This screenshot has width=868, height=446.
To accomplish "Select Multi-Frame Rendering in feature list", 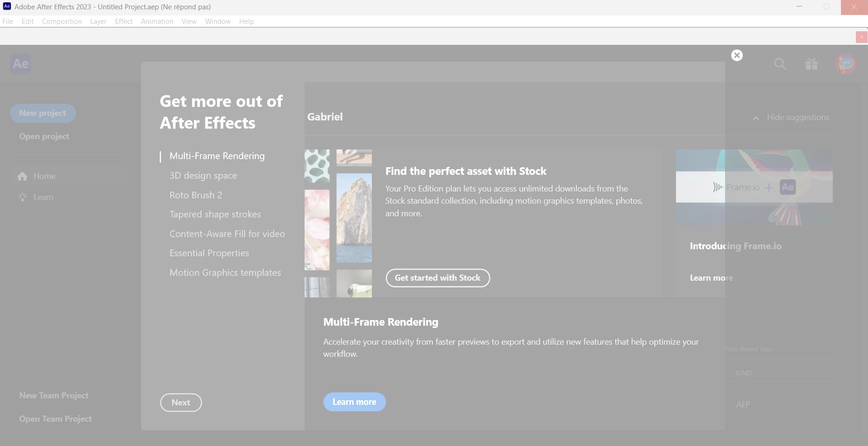I will [x=217, y=156].
